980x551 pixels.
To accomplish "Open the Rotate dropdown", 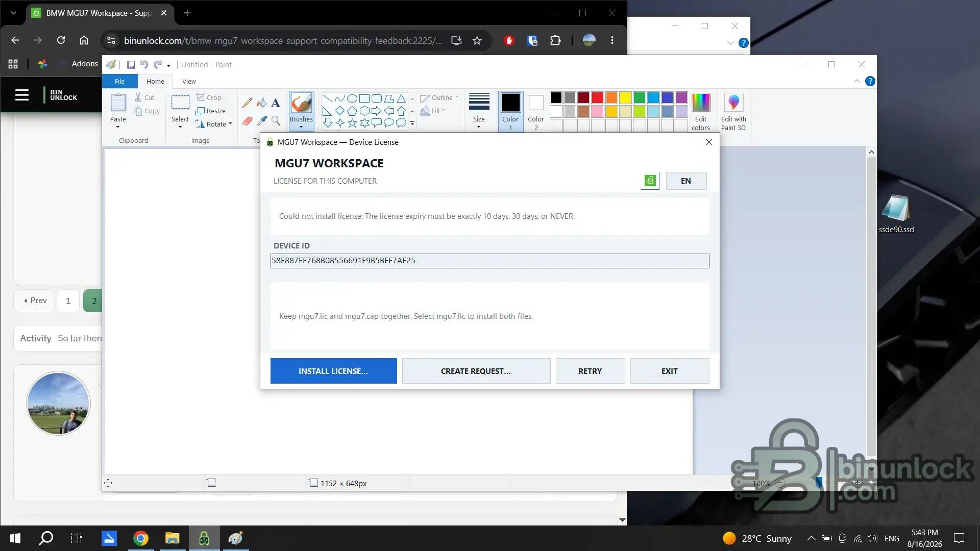I will pos(214,124).
